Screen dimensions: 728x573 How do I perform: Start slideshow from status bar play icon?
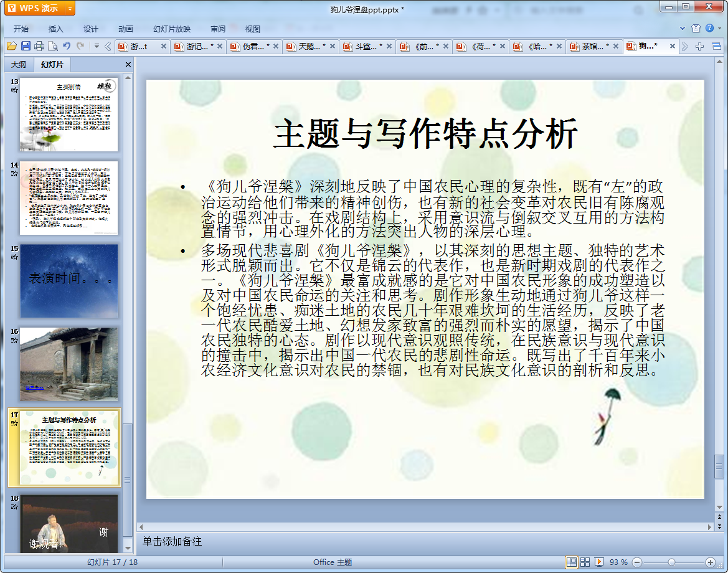pyautogui.click(x=599, y=562)
